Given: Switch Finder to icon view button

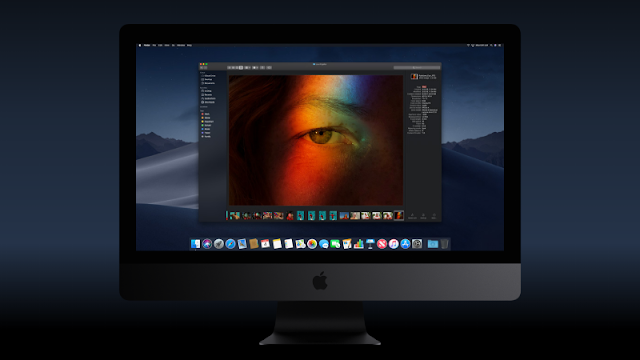Looking at the screenshot, I should point(229,68).
